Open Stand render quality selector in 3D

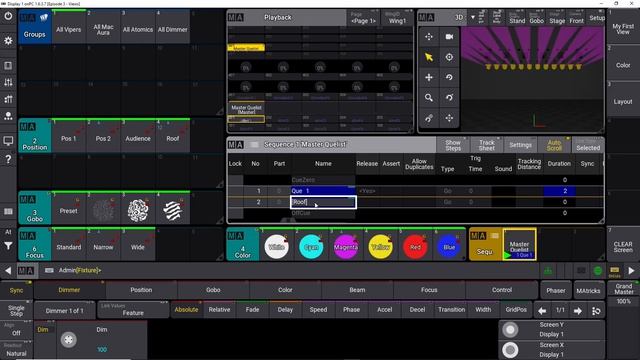(x=517, y=18)
